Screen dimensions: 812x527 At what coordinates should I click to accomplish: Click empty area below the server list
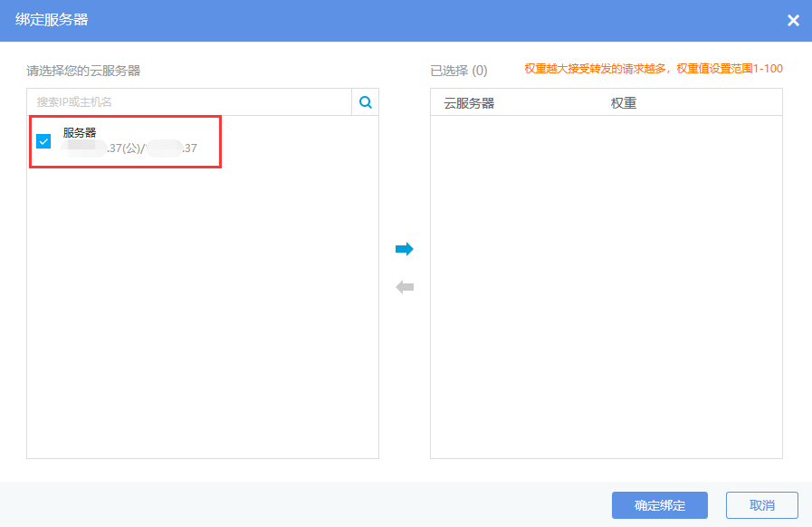point(202,317)
